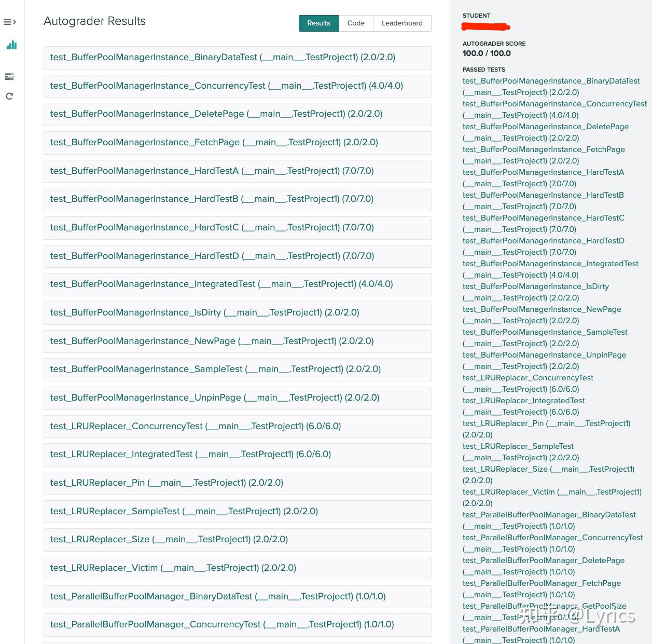
Task: Show details for LRUReplacer_IntegratedTest result row
Action: 237,455
